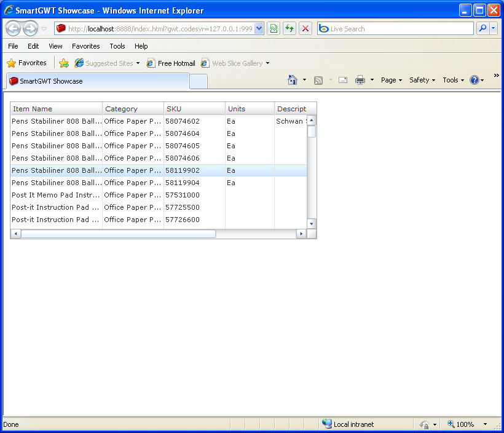Screen dimensions: 504x433
Task: Select the row with SKU 58074602
Action: pyautogui.click(x=159, y=121)
